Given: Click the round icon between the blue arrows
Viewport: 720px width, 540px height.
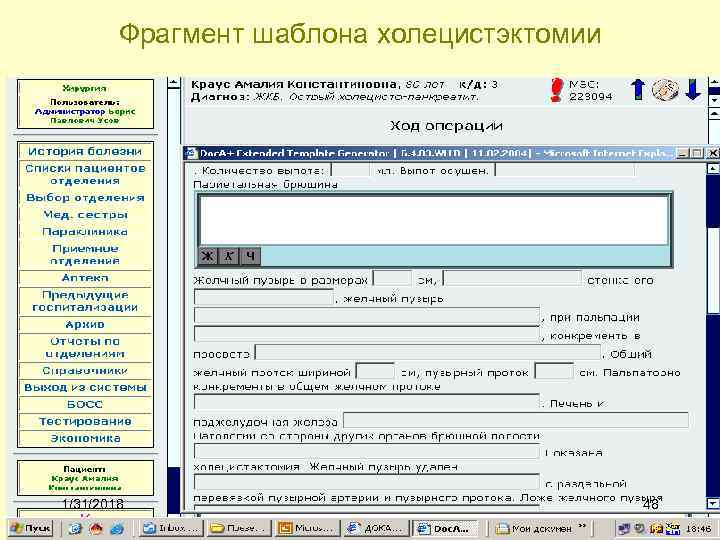Looking at the screenshot, I should point(665,90).
